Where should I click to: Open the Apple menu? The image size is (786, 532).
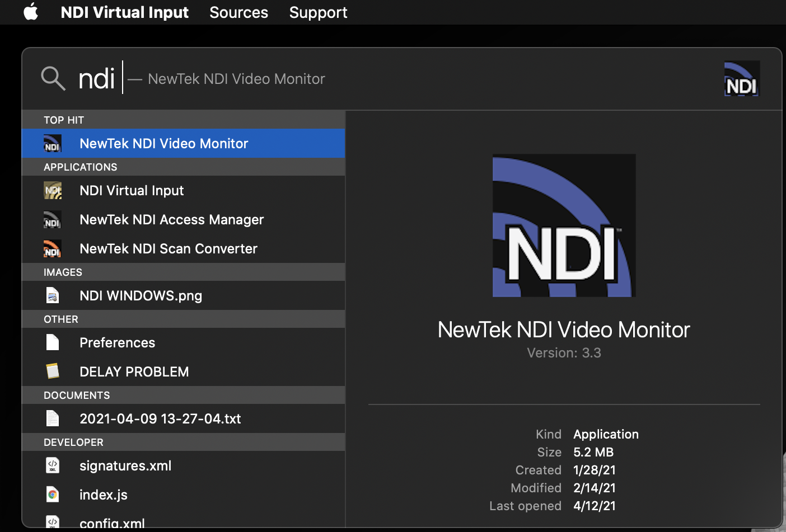[x=31, y=12]
